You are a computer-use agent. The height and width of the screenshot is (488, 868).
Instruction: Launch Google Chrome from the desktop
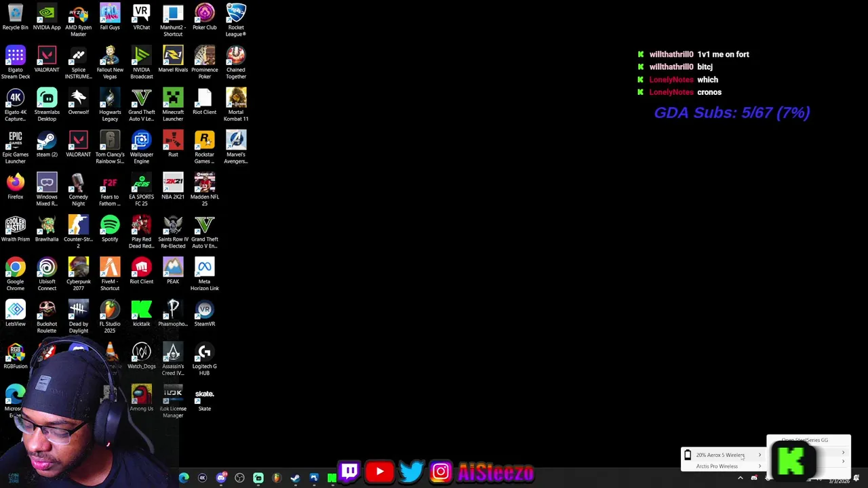tap(15, 274)
